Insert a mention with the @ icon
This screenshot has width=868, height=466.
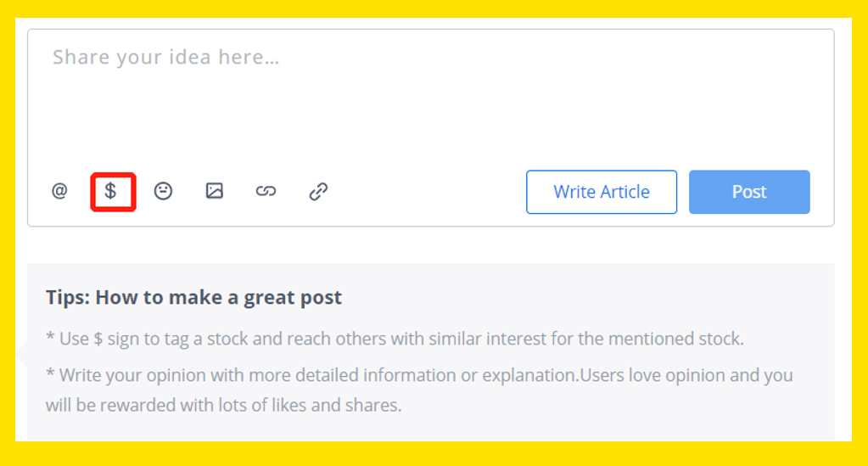(59, 191)
